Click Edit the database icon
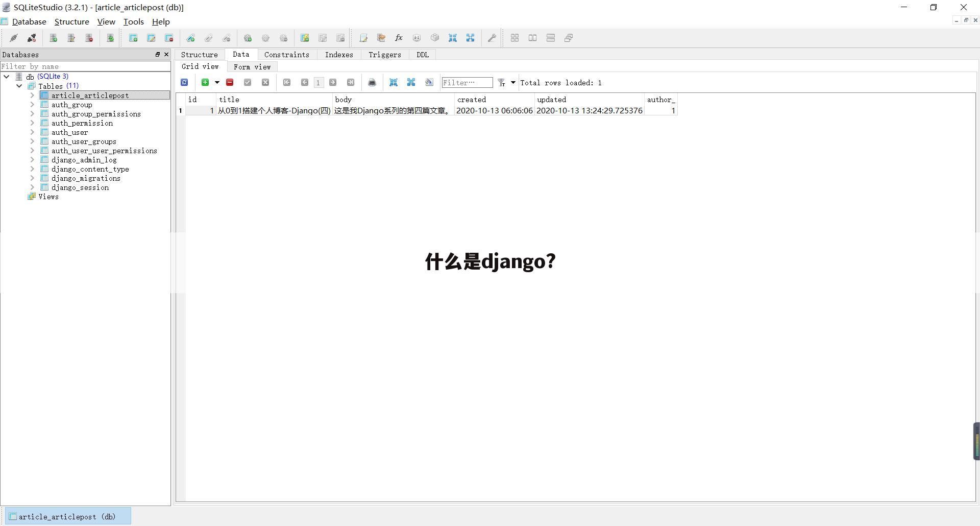Screen dimensions: 980x526 tap(71, 38)
